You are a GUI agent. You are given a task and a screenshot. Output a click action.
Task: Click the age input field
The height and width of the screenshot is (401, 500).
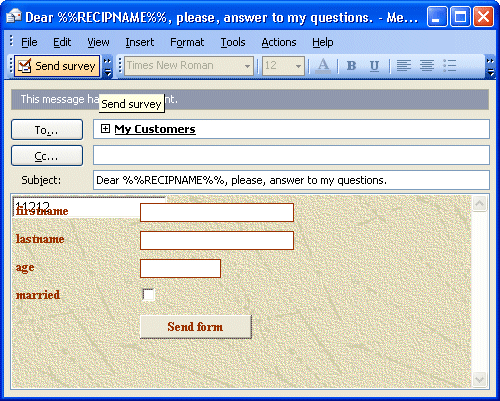pos(180,268)
